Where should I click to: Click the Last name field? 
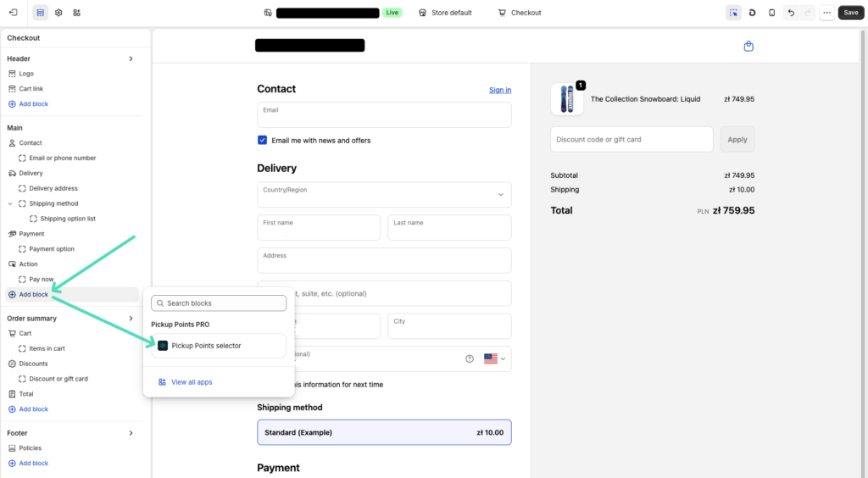[449, 227]
